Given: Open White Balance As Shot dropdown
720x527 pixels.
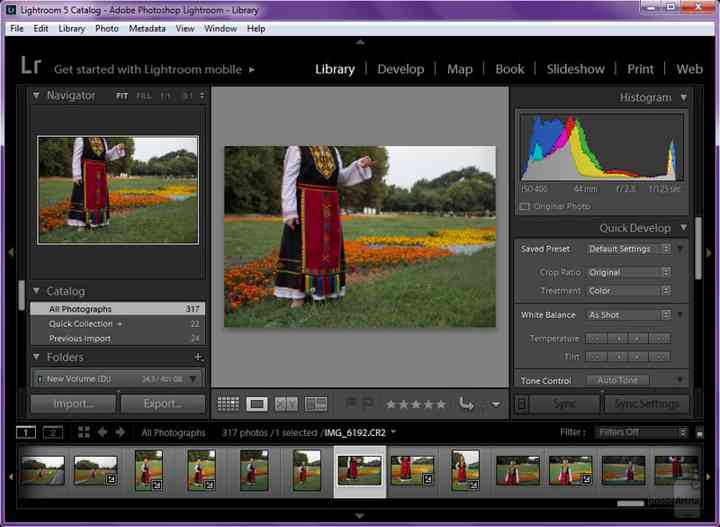Looking at the screenshot, I should (x=628, y=315).
